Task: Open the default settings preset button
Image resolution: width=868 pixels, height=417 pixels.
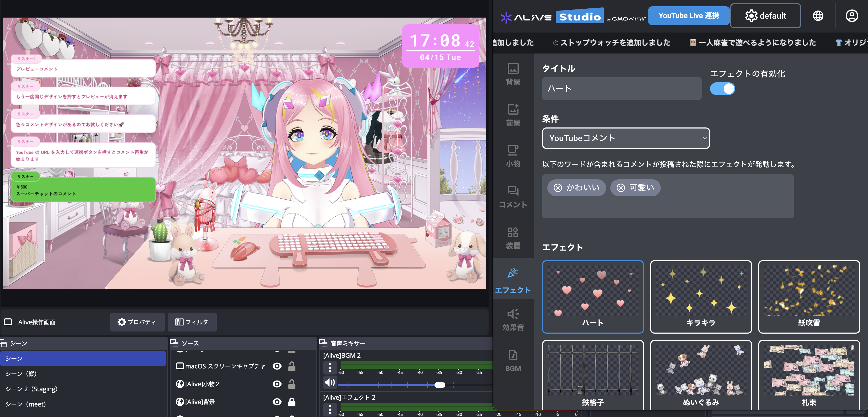Action: [765, 16]
